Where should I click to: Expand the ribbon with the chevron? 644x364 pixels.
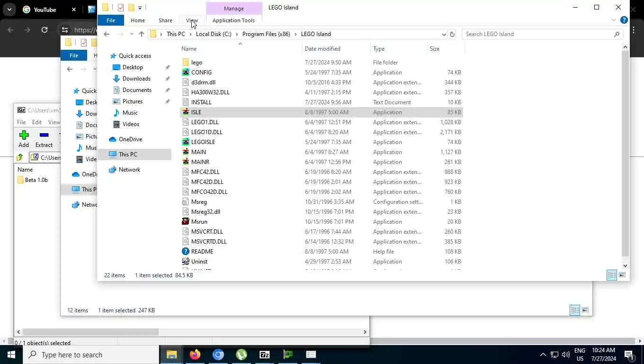pos(614,20)
